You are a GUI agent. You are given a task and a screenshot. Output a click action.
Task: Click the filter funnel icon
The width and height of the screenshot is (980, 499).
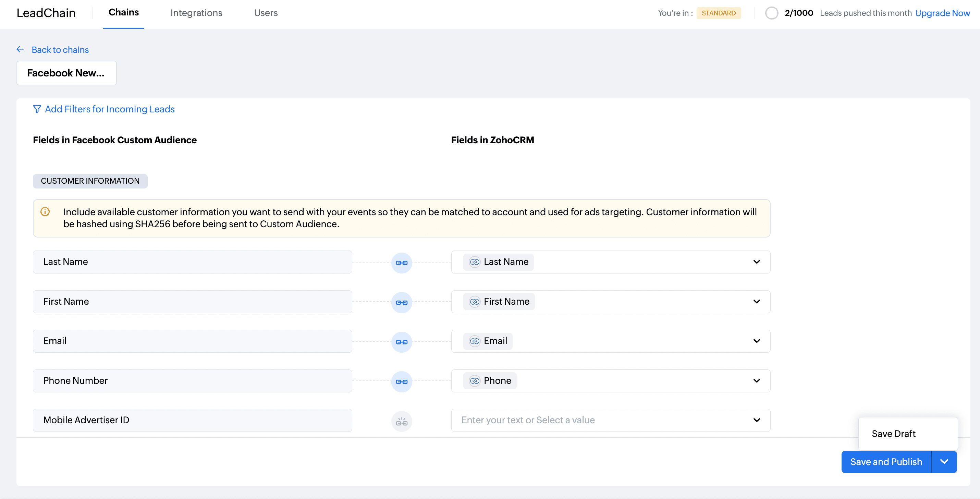37,109
